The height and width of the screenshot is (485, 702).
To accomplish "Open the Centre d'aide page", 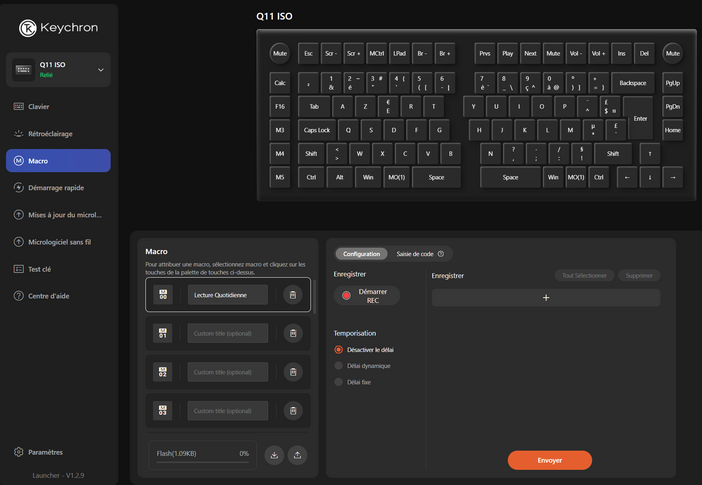I will point(58,296).
